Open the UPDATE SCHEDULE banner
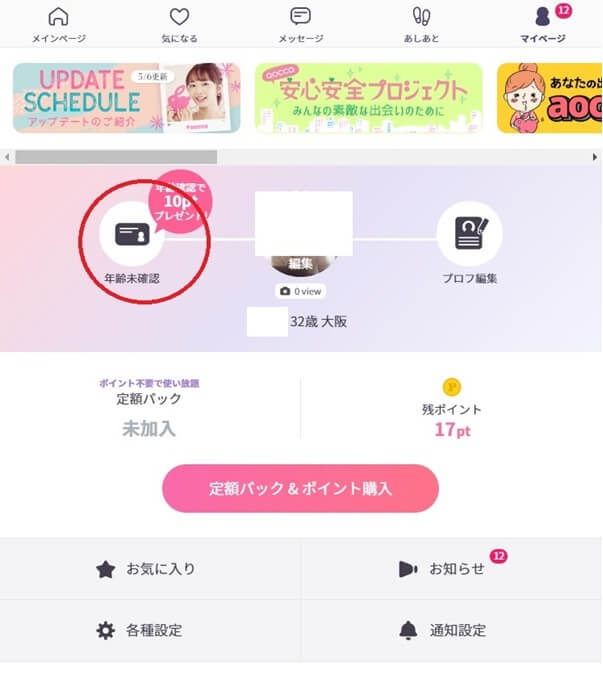Screen dimensions: 603x700 pos(127,98)
